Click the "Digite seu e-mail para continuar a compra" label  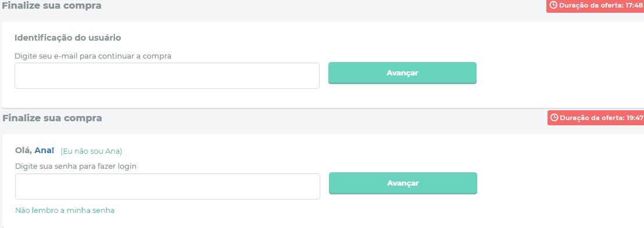click(x=93, y=56)
